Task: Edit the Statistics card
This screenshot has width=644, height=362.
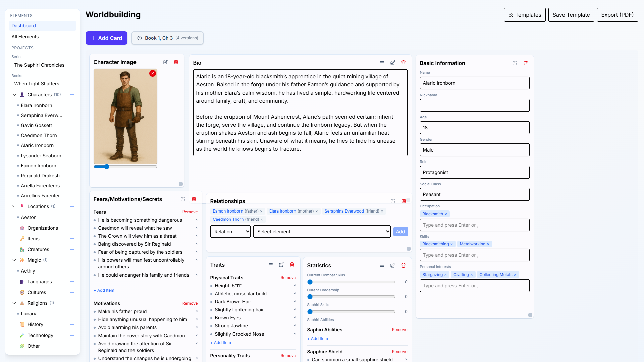Action: coord(393,266)
